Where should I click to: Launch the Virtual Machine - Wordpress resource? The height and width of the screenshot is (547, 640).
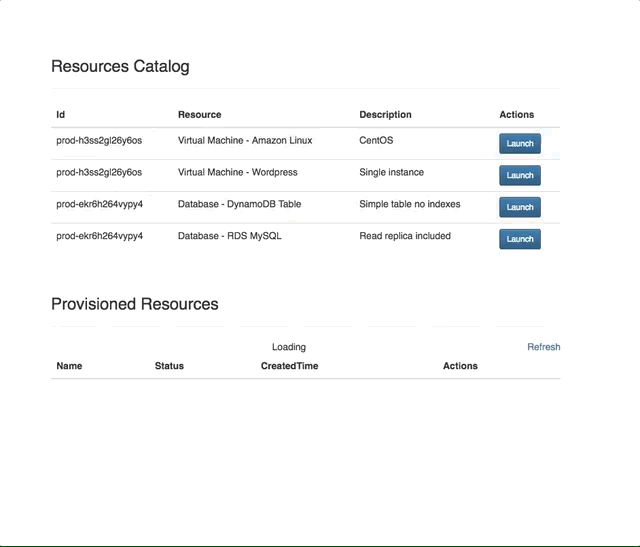(x=520, y=175)
